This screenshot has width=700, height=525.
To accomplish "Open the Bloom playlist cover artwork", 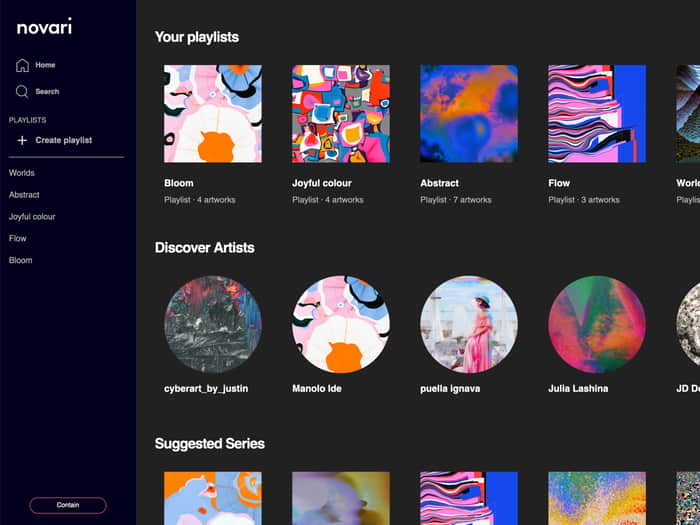I will (213, 114).
